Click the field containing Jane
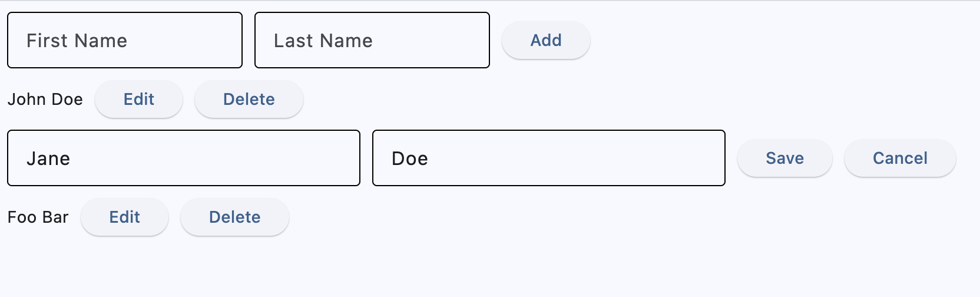The image size is (980, 297). click(x=184, y=158)
